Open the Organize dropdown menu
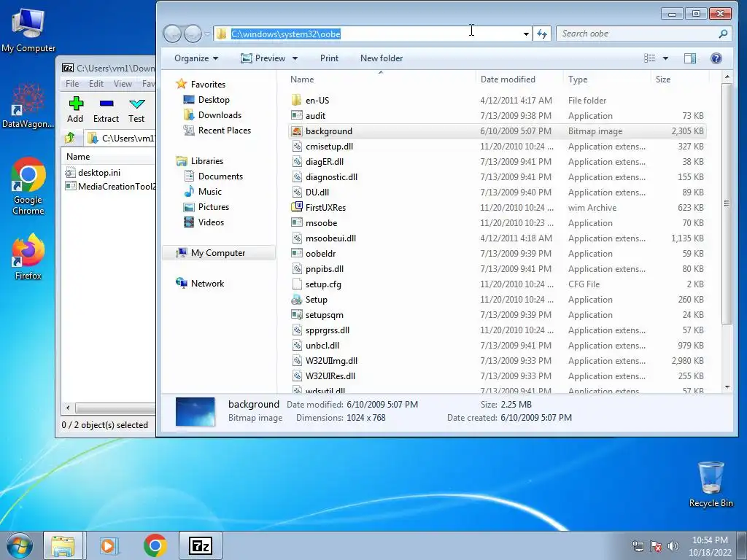 point(196,58)
